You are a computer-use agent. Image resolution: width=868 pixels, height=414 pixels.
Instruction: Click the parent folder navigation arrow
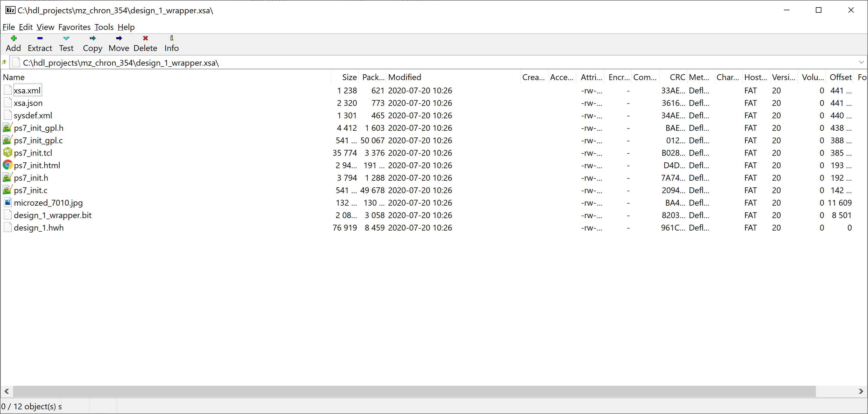coord(4,62)
